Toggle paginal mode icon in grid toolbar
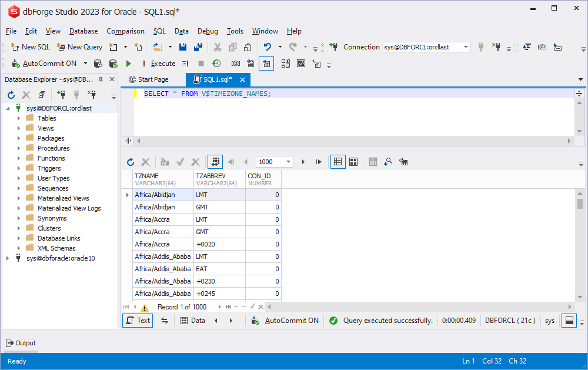Viewport: 588px width, 370px height. [x=215, y=162]
